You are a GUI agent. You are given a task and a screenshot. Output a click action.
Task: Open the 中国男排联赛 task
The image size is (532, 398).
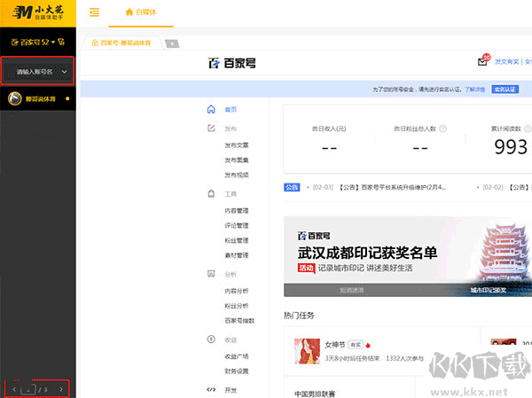pyautogui.click(x=315, y=394)
